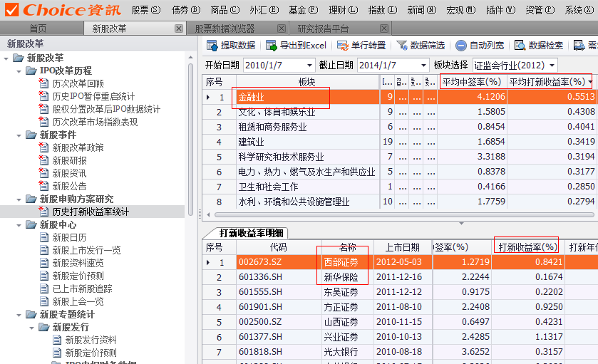Image resolution: width=598 pixels, height=364 pixels.
Task: Click the 租赁和商务服务业 row
Action: point(398,127)
